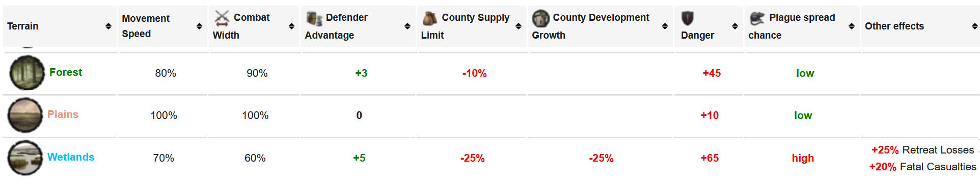This screenshot has width=980, height=184.
Task: Click the County Development Growth icon
Action: tap(540, 18)
